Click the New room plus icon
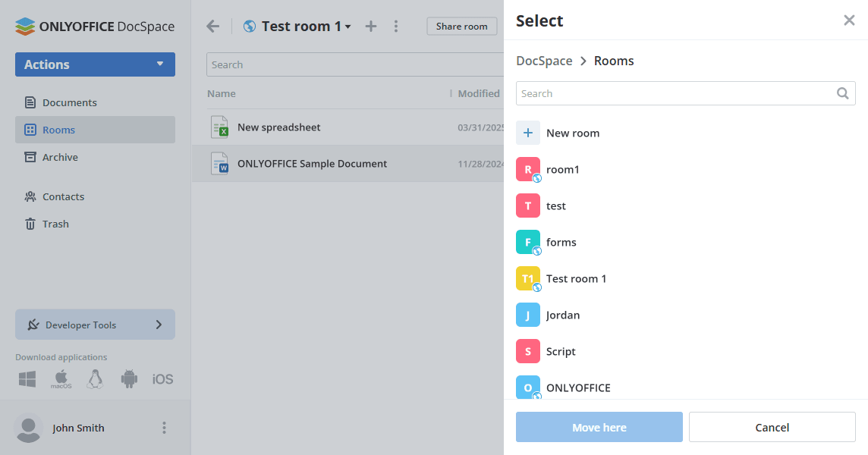Viewport: 868px width, 455px height. tap(528, 133)
